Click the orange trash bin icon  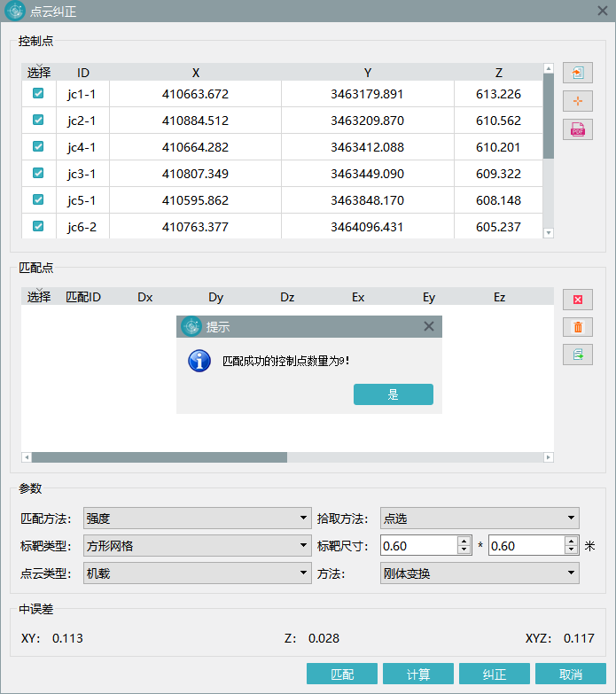(x=577, y=327)
